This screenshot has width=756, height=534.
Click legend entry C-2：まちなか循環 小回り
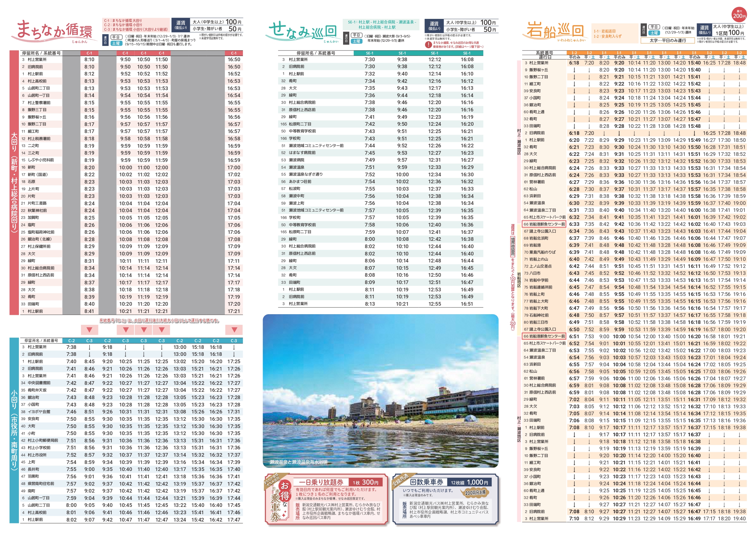click(x=123, y=25)
